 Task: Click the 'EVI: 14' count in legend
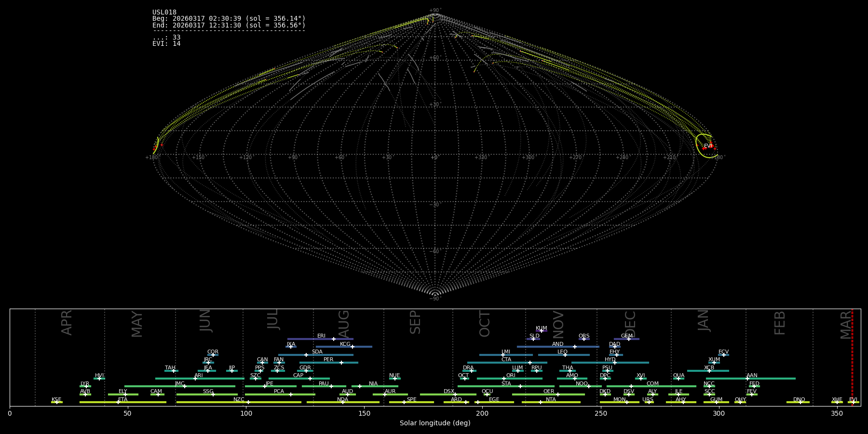(166, 44)
